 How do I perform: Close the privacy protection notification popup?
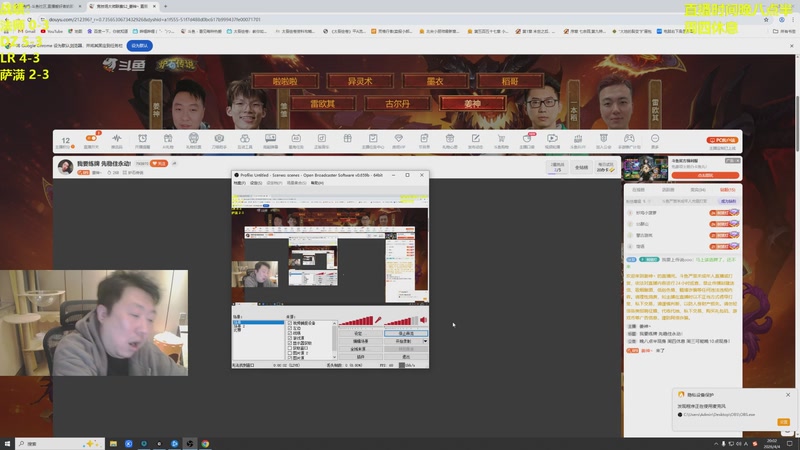pos(788,395)
